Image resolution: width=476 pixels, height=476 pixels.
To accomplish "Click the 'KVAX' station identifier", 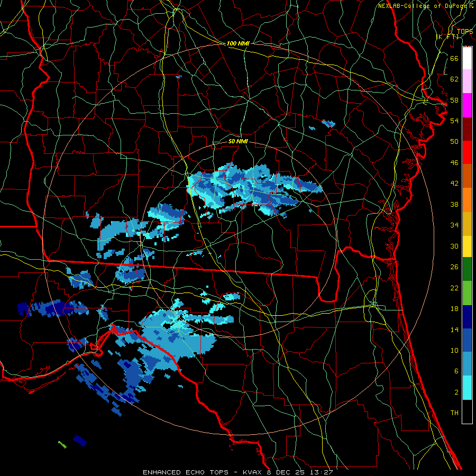I will point(253,472).
